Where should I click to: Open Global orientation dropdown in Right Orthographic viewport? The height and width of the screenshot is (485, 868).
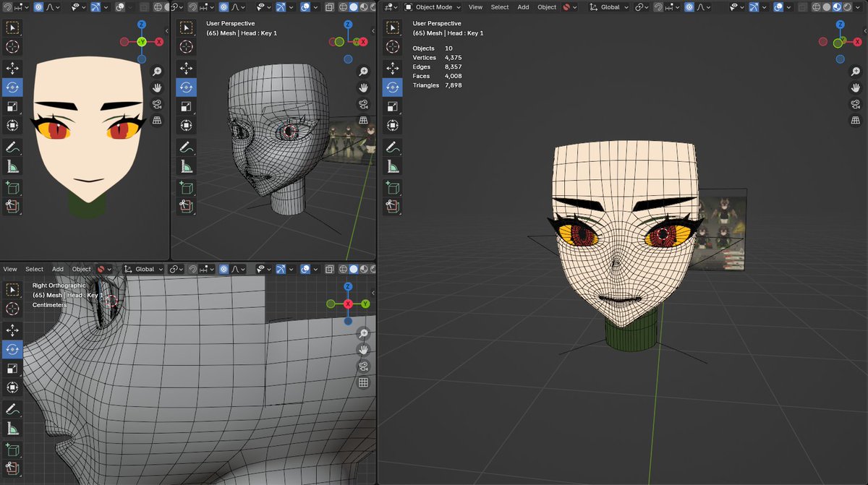click(x=144, y=269)
